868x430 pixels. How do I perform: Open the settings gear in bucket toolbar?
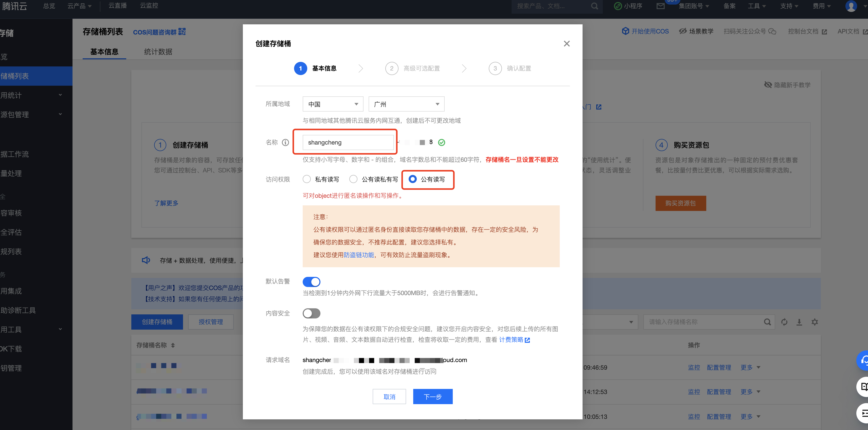(815, 322)
